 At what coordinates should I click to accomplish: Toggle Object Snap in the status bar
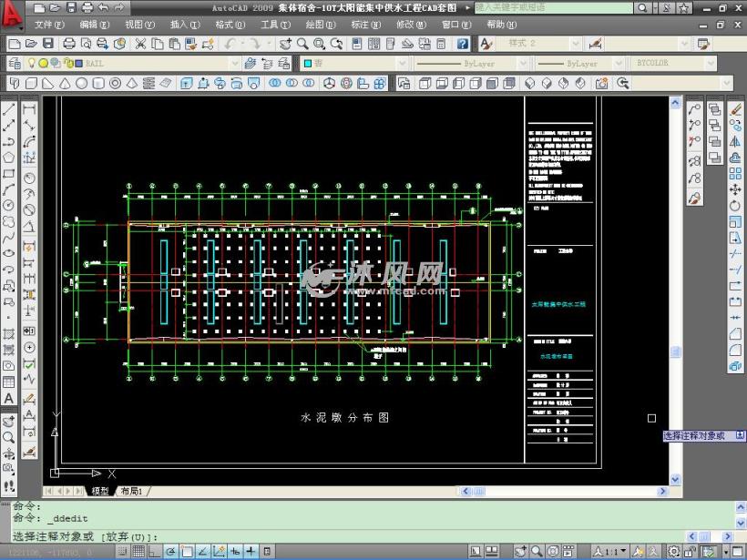coord(187,552)
